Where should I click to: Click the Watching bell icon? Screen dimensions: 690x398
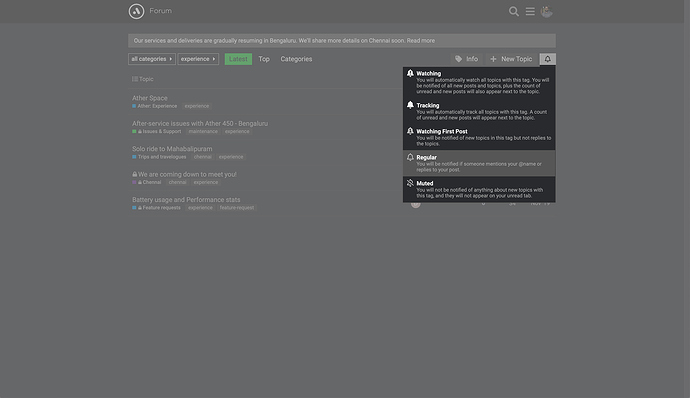point(410,74)
